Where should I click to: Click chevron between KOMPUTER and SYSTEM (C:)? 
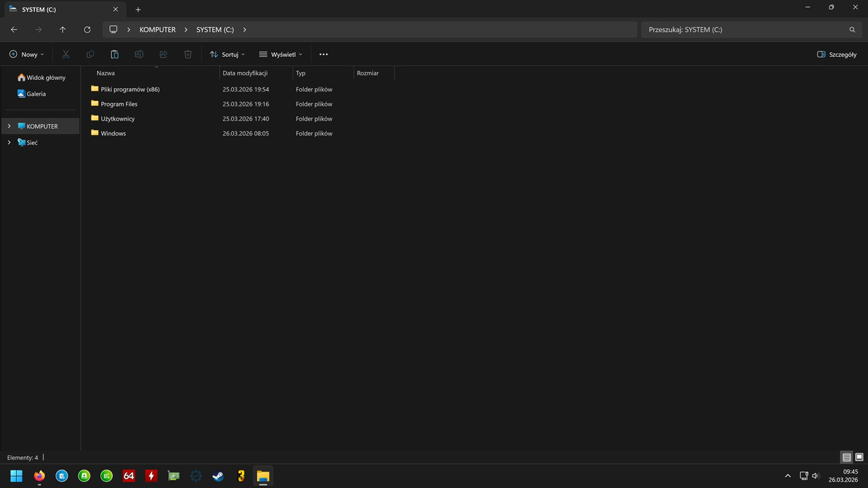186,30
